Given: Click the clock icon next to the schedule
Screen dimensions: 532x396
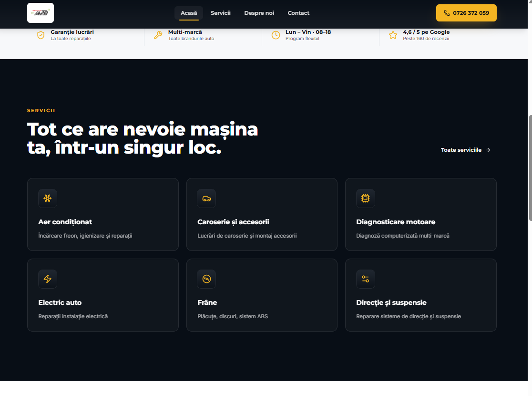Looking at the screenshot, I should tap(275, 34).
